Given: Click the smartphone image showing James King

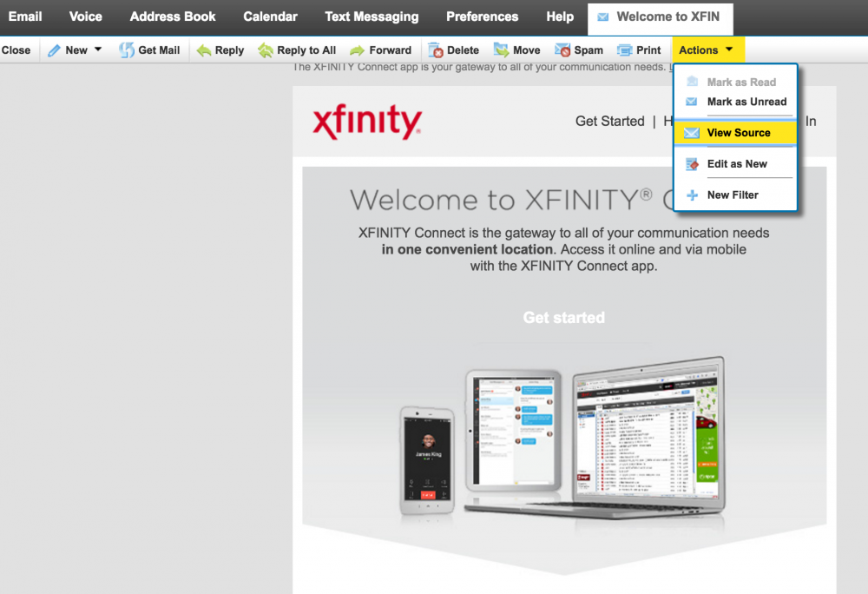Looking at the screenshot, I should (x=427, y=460).
